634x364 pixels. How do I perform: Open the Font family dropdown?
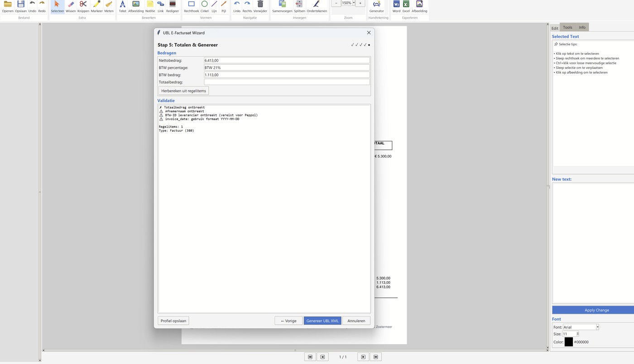pos(596,327)
